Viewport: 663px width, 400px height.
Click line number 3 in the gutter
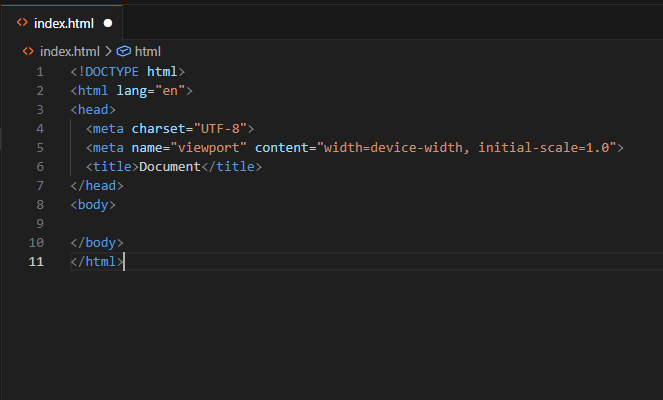(39, 109)
